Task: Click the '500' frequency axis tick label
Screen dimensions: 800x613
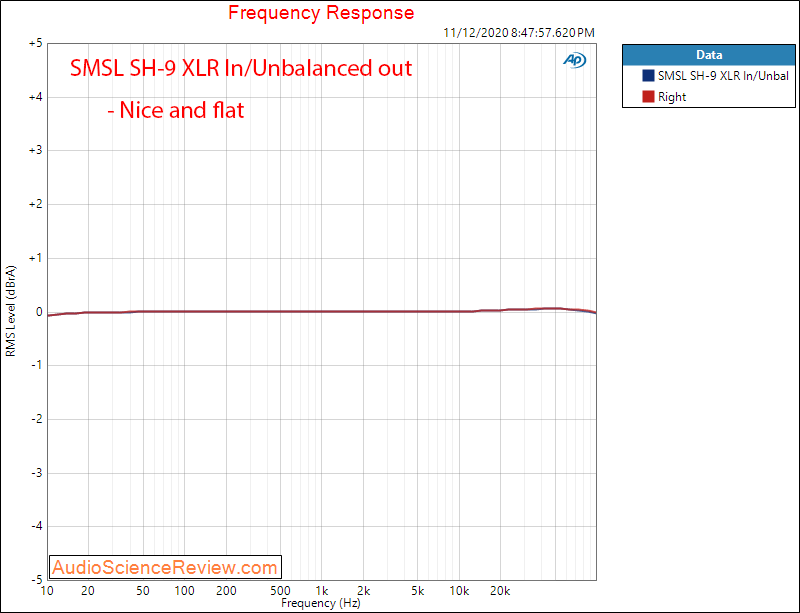Action: coord(280,591)
